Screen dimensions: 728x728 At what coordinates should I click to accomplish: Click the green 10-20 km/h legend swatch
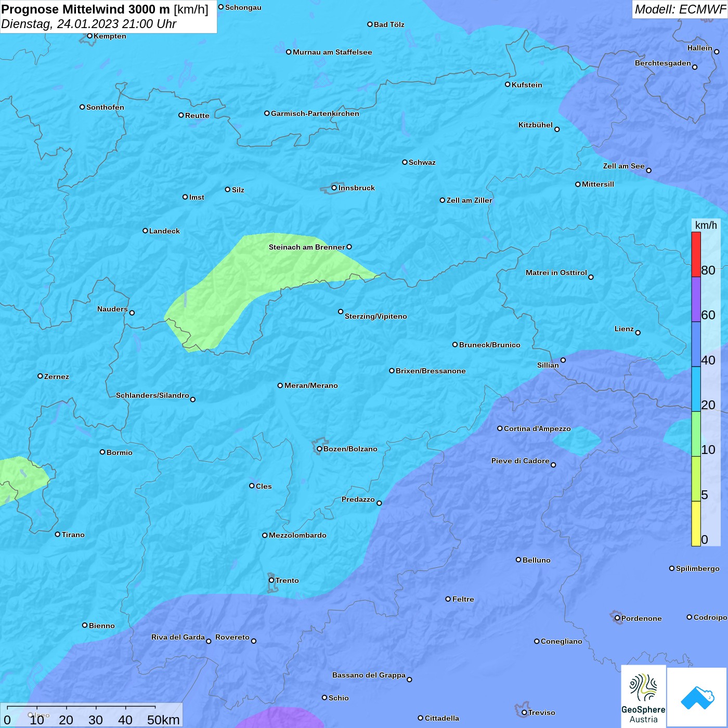[696, 434]
